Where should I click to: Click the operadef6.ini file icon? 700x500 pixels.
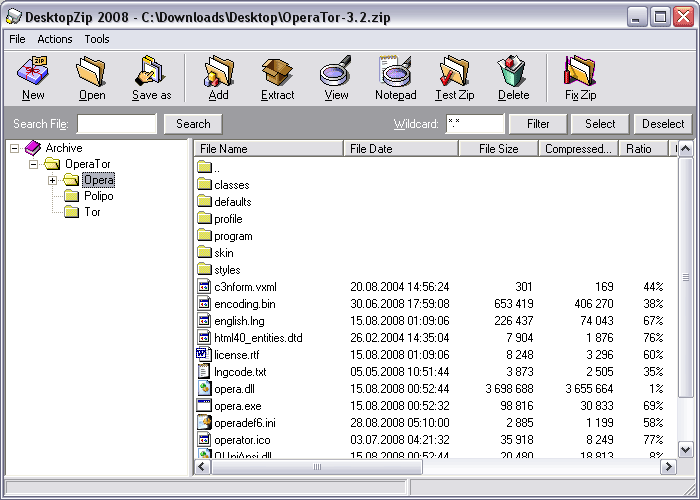[204, 423]
